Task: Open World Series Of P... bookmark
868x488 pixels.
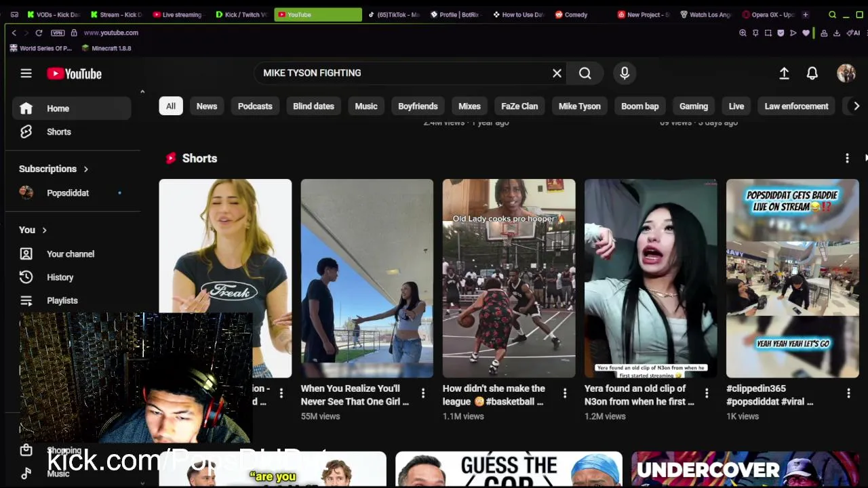Action: (x=41, y=48)
